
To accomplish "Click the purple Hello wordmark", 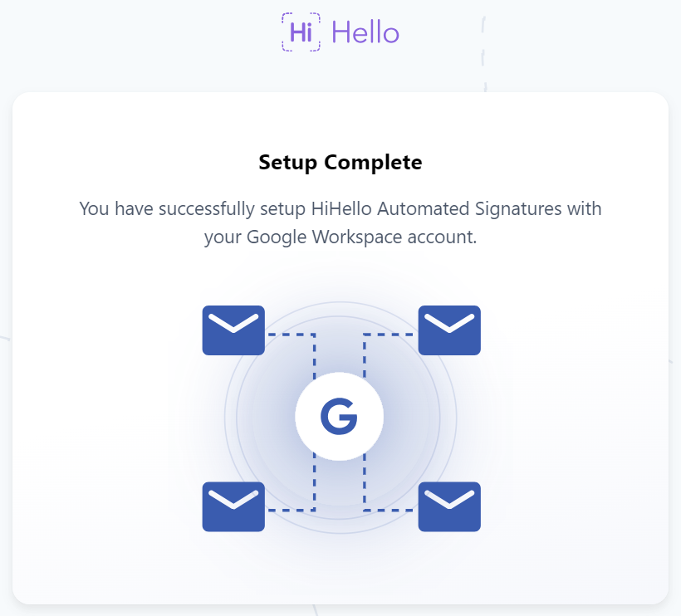I will tap(365, 32).
